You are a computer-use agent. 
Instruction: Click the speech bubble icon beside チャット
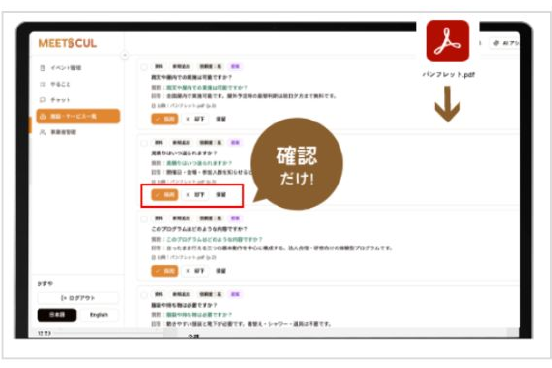tap(43, 100)
